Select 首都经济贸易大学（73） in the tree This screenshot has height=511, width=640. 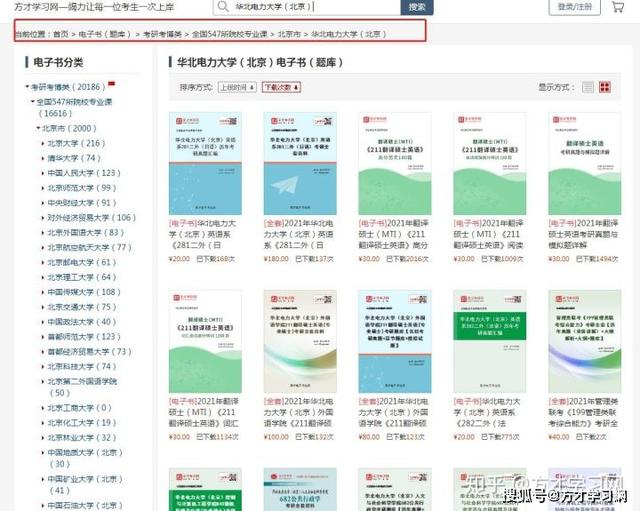(x=89, y=352)
